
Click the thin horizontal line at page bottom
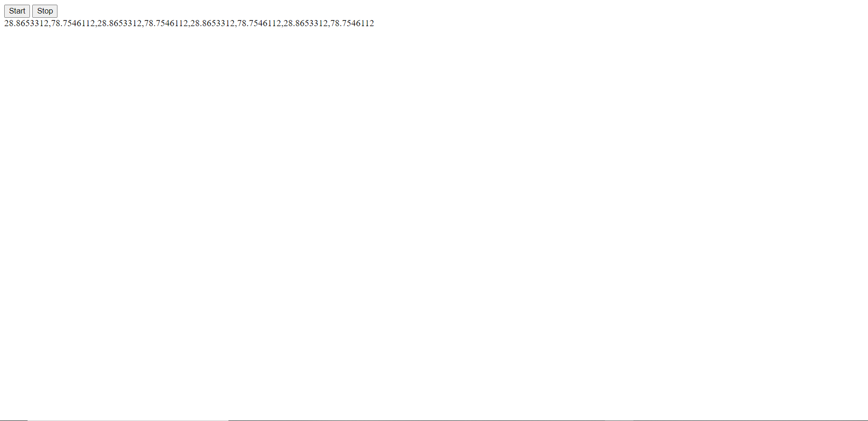[434, 420]
